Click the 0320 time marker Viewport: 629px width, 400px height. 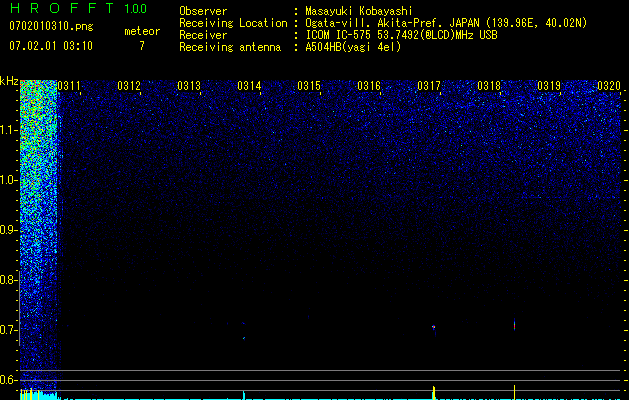pos(609,86)
